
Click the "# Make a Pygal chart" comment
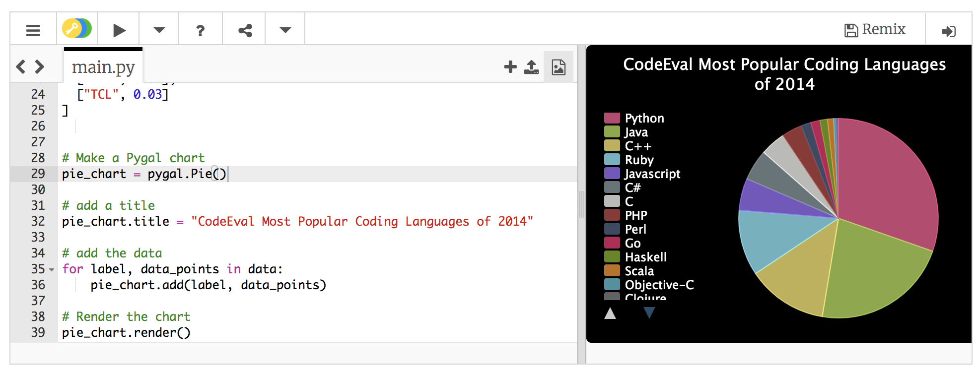[x=133, y=158]
